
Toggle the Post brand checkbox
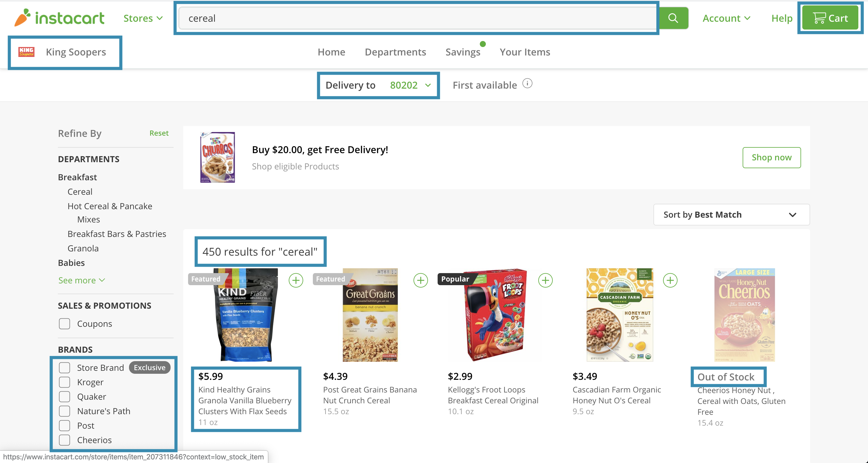point(64,426)
